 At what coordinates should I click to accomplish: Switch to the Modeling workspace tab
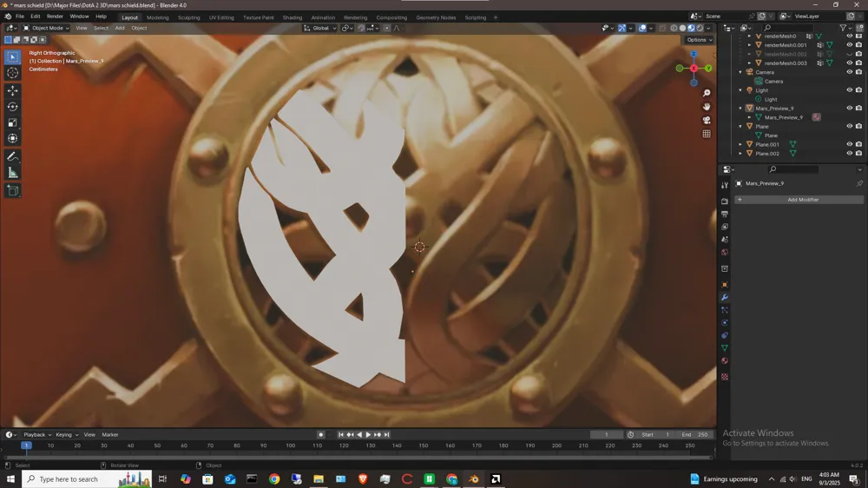point(158,17)
